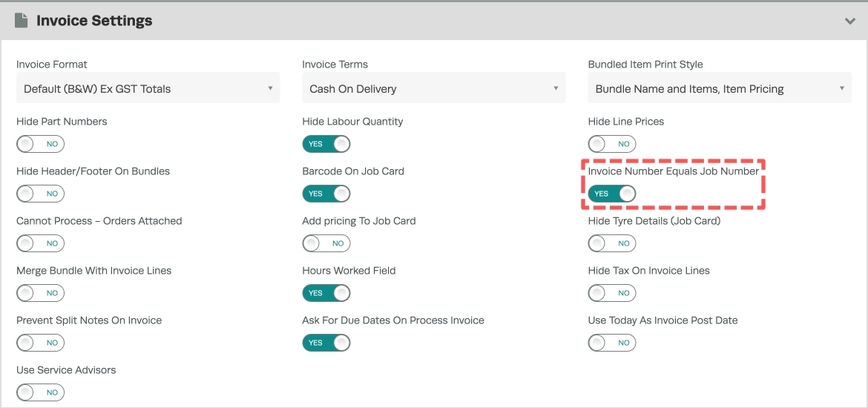Turn off Invoice Number Equals Job Number
Screen dimensions: 868x408
pos(612,194)
